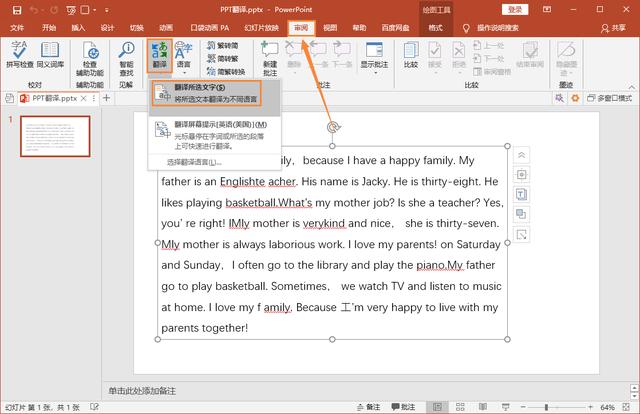The width and height of the screenshot is (640, 414).
Task: Click the zoom in plus button
Action: pos(590,407)
